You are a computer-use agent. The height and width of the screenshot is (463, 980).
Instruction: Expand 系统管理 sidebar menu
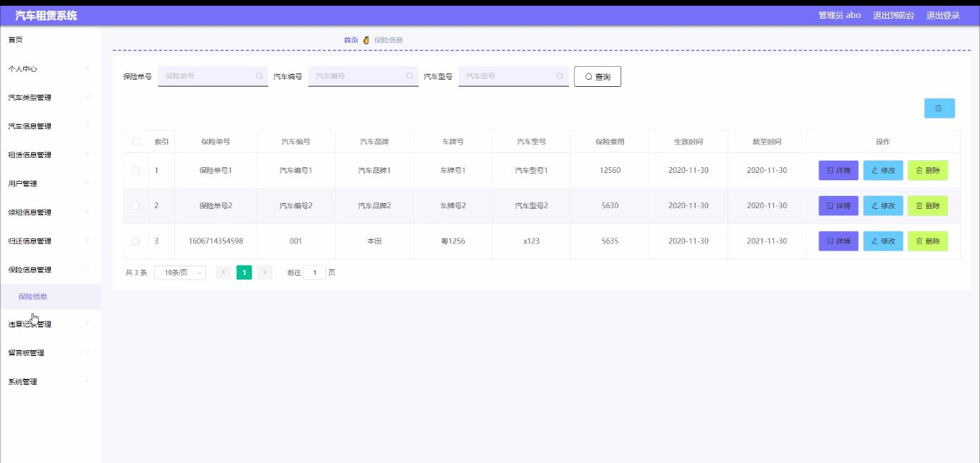point(50,382)
